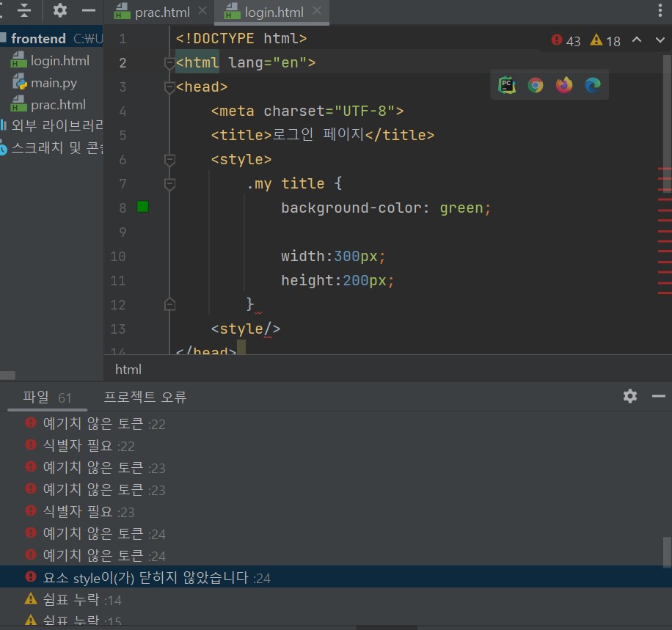
Task: Fold the head tag on line 3
Action: coord(169,87)
